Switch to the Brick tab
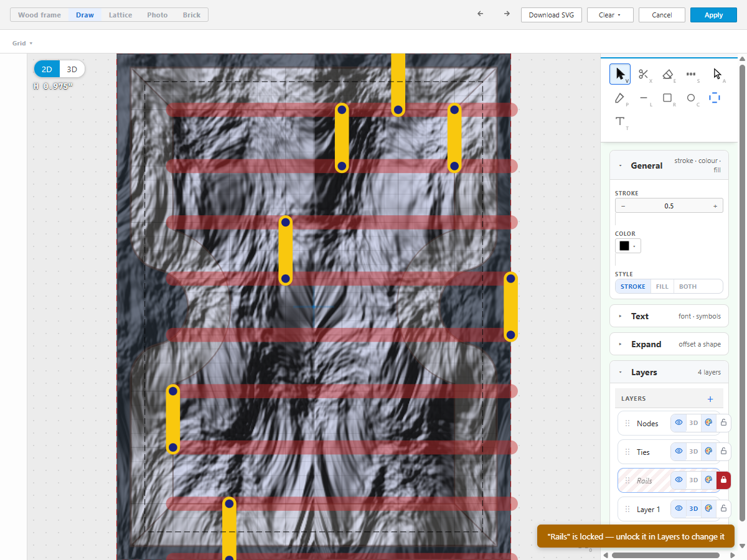Viewport: 747px width, 560px height. pyautogui.click(x=192, y=15)
